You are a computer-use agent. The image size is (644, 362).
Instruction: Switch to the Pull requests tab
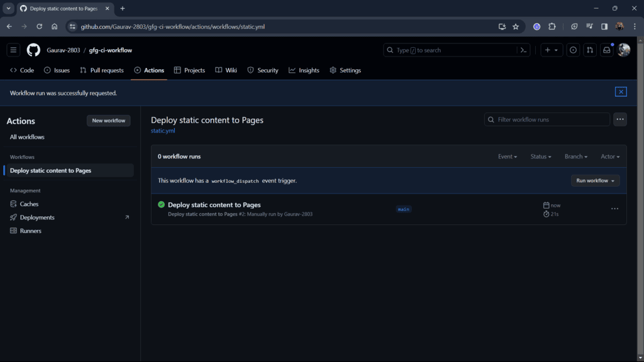(102, 70)
